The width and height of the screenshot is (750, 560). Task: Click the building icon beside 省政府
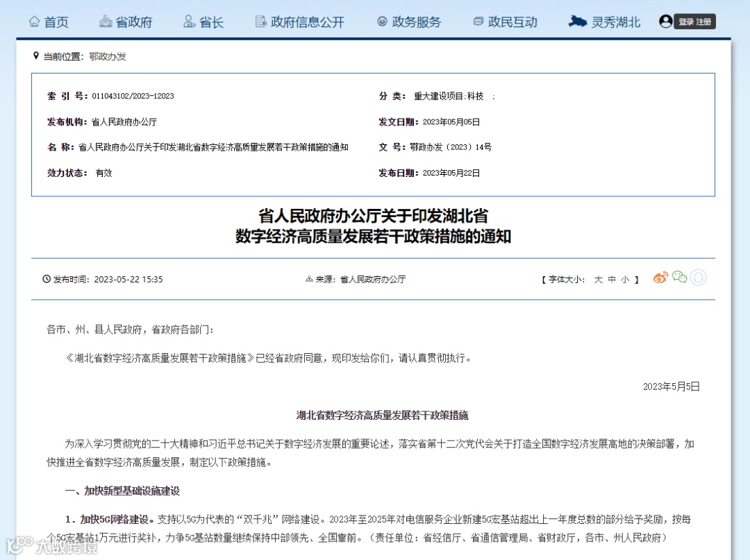[106, 22]
